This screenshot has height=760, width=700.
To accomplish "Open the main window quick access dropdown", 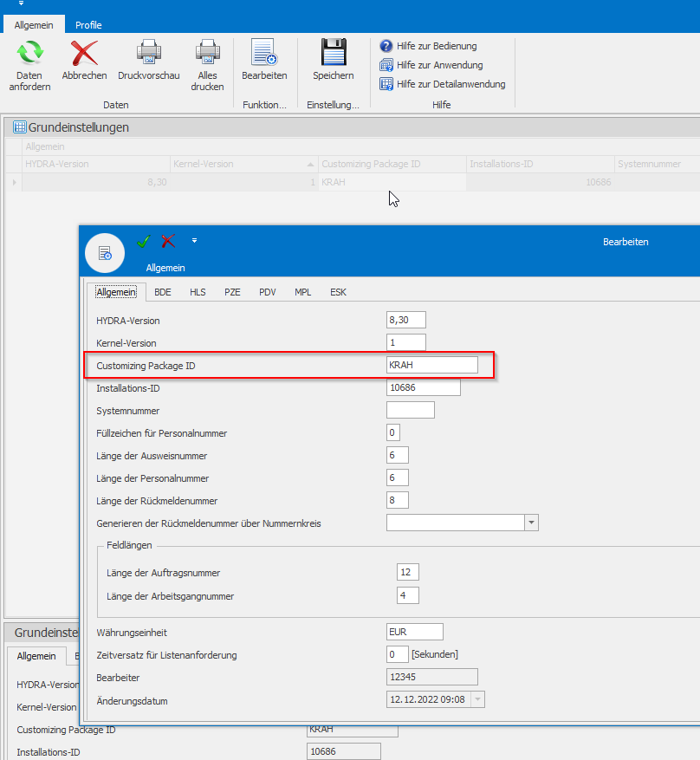I will (21, 3).
